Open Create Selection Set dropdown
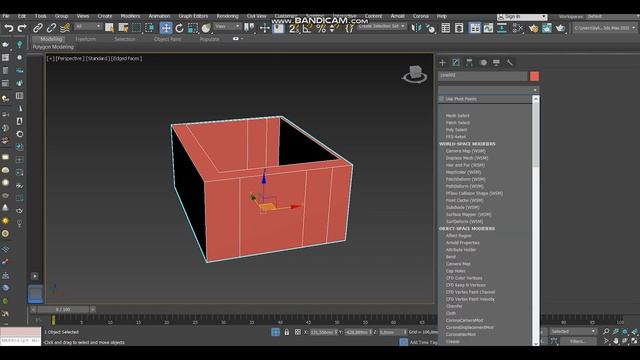The width and height of the screenshot is (640, 360). (382, 27)
